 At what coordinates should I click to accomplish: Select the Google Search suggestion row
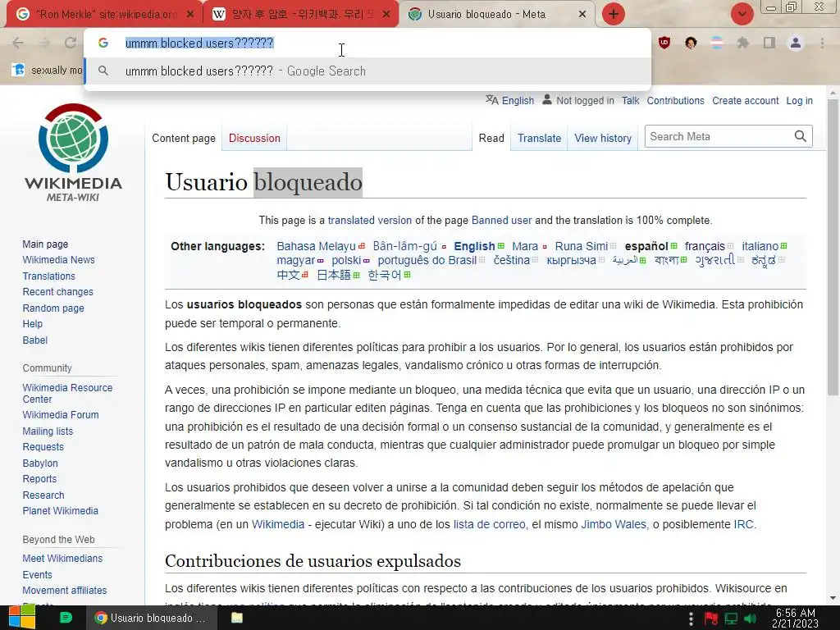pyautogui.click(x=367, y=71)
